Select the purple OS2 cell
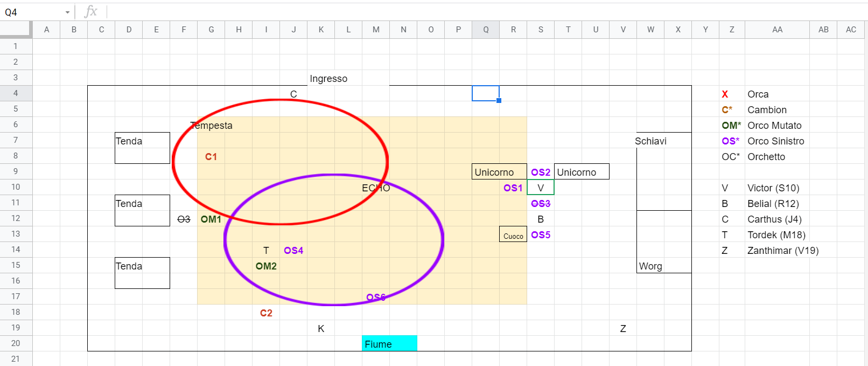Viewport: 868px width, 366px height. coord(541,172)
